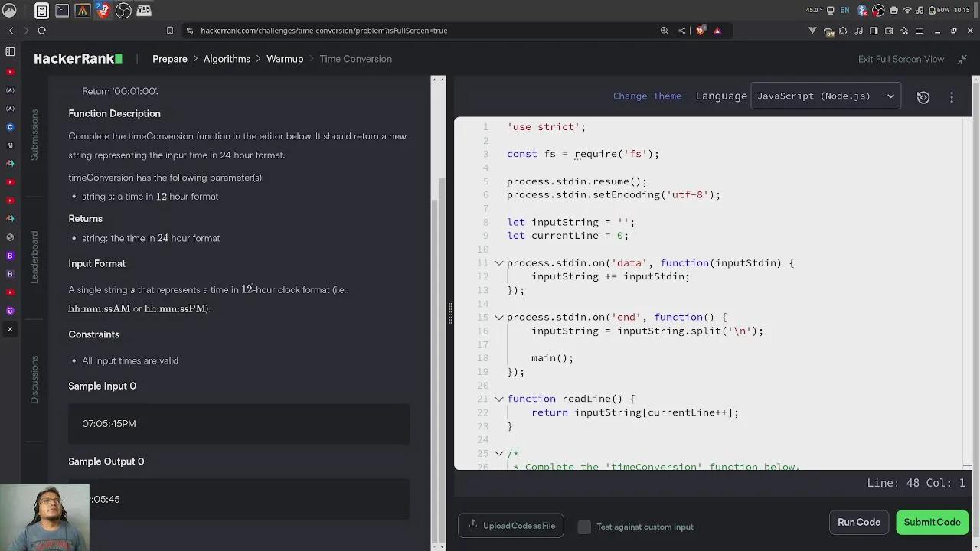Collapse the readLine function at line 21

pyautogui.click(x=499, y=399)
